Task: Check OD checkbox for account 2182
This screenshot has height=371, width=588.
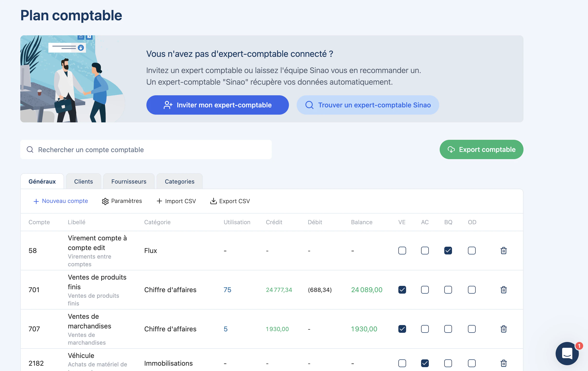Action: tap(472, 363)
